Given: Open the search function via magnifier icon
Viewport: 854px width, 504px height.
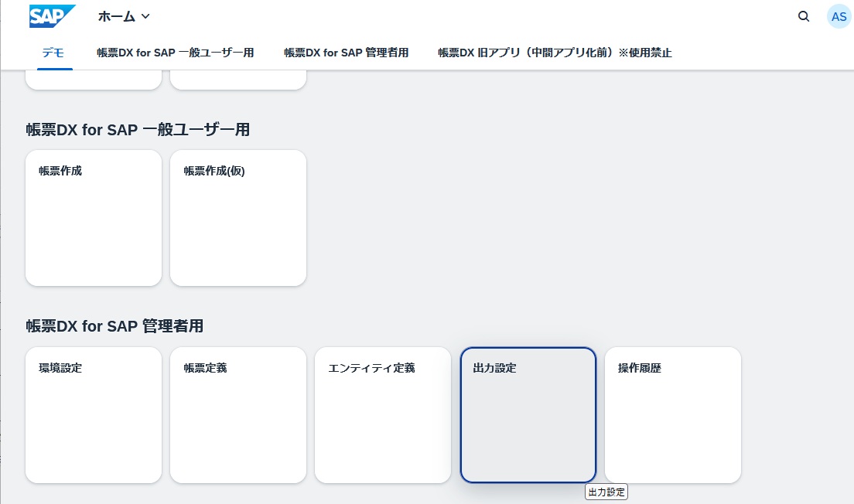Looking at the screenshot, I should coord(804,16).
